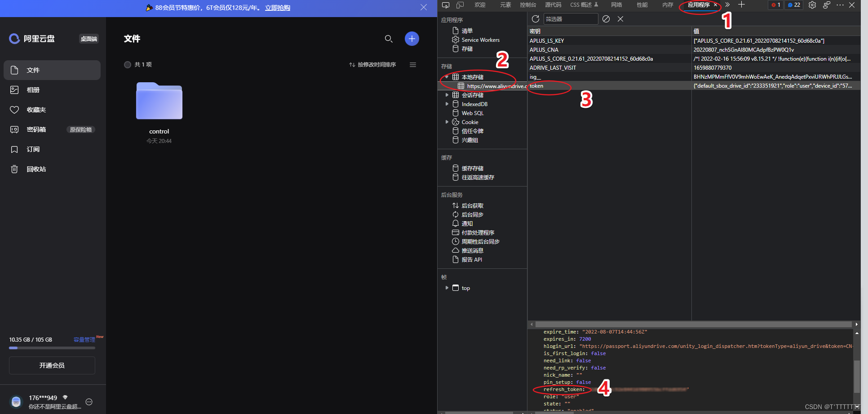Click the horizontal scrollbar above JSON preview

[x=694, y=324]
